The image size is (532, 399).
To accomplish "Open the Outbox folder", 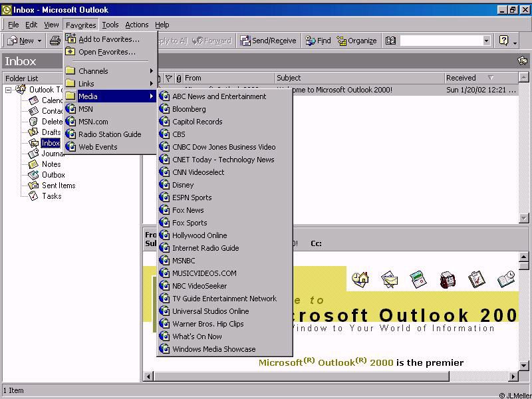I will click(x=53, y=175).
